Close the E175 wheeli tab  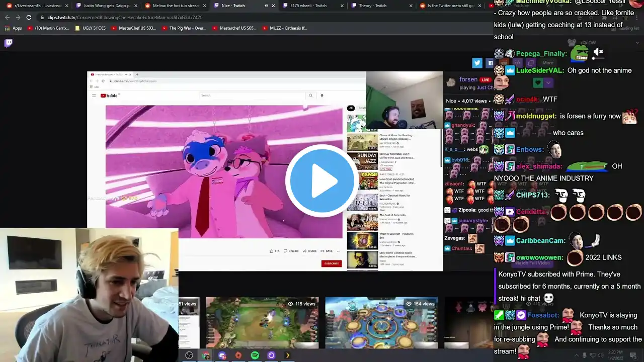(x=342, y=6)
